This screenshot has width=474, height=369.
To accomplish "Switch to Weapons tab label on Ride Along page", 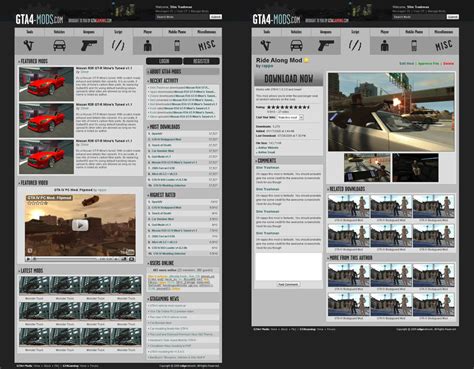I will tap(326, 32).
